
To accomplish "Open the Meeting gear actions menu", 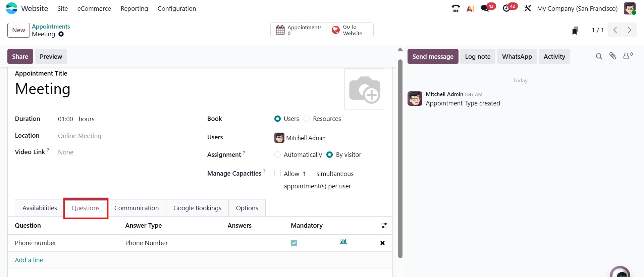I will point(61,34).
